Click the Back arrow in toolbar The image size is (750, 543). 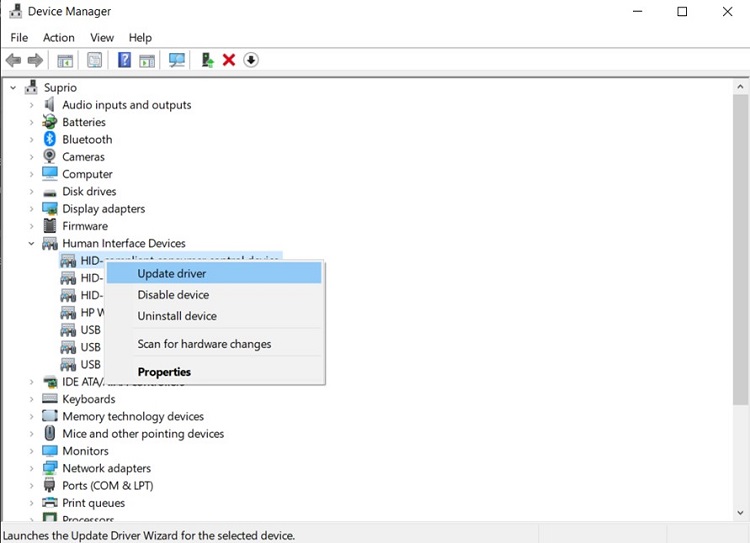(x=14, y=60)
